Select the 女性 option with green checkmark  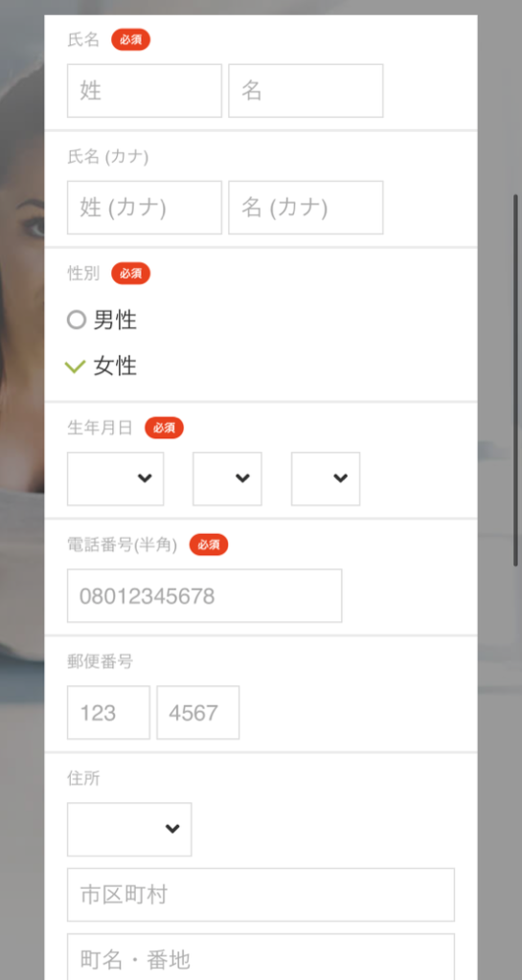pyautogui.click(x=102, y=367)
